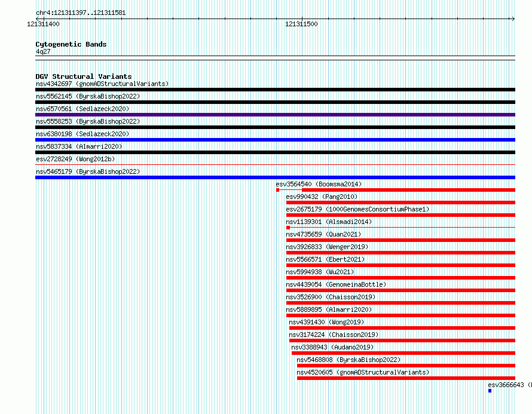This screenshot has width=532, height=414.
Task: Click the esv3666643 label at right edge
Action: pos(510,385)
